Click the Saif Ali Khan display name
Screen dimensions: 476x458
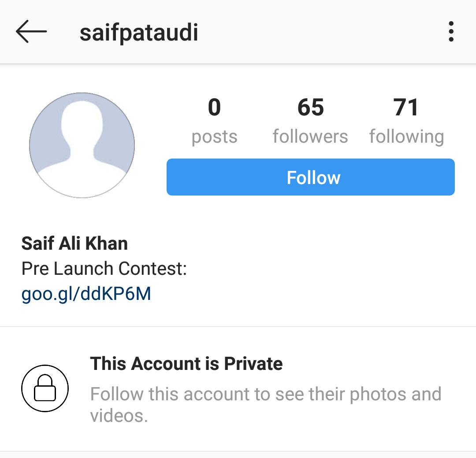click(74, 243)
